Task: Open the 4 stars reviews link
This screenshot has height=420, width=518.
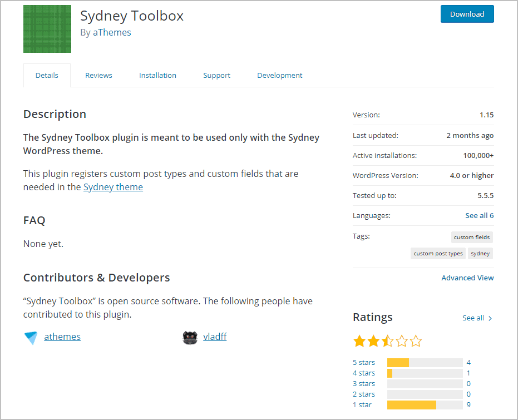Action: [x=364, y=373]
